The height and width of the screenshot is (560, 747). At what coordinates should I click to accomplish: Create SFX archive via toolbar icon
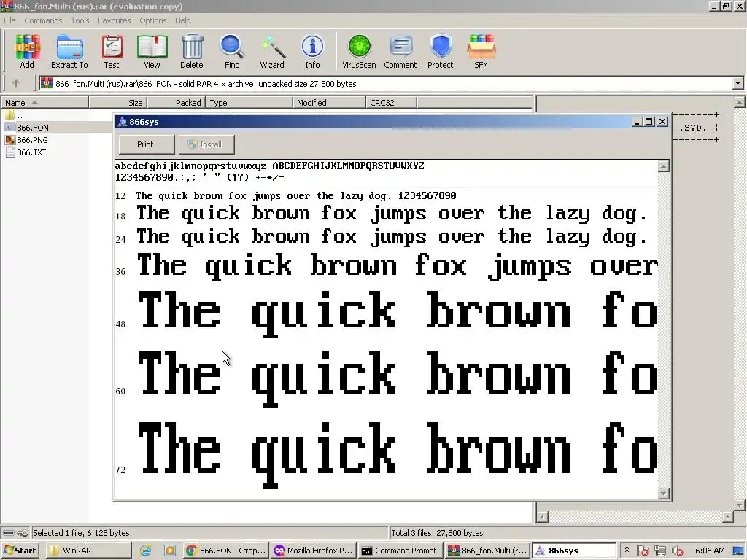pos(481,52)
